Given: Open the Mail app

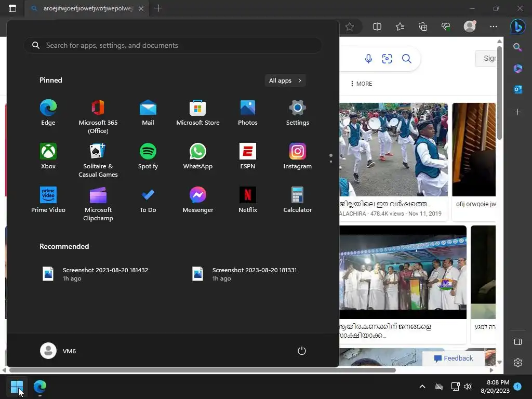Looking at the screenshot, I should 148,113.
